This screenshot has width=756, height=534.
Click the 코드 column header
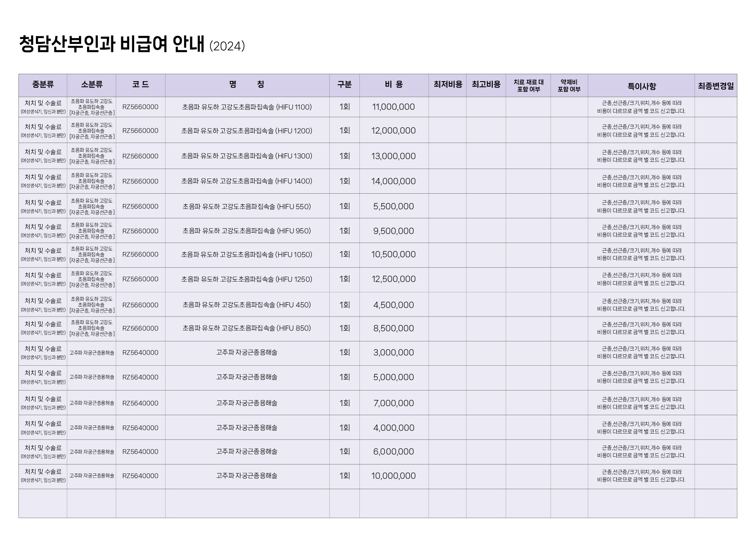pyautogui.click(x=140, y=84)
